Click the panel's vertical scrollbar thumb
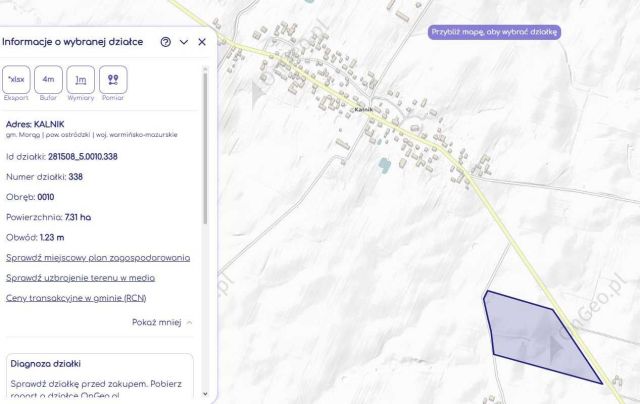The height and width of the screenshot is (404, 640). pyautogui.click(x=205, y=148)
